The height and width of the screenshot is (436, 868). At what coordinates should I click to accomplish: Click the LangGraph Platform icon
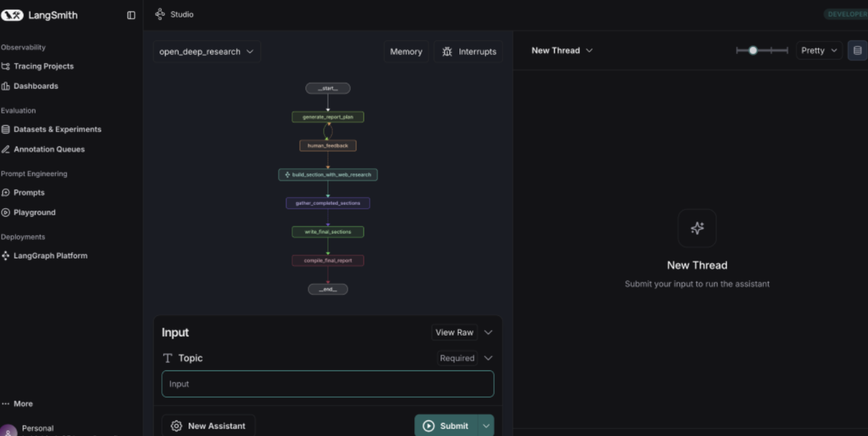(x=6, y=256)
